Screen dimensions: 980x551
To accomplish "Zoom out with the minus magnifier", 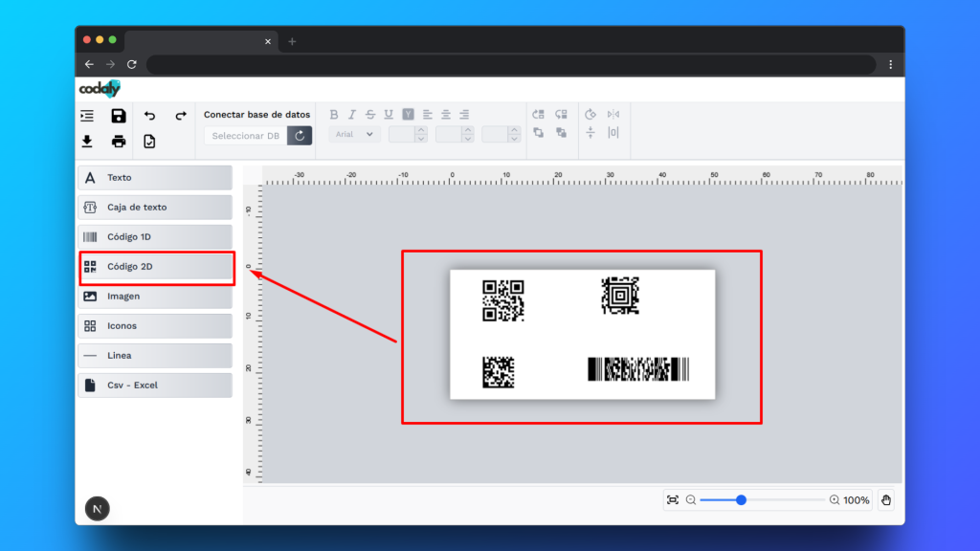I will [691, 499].
